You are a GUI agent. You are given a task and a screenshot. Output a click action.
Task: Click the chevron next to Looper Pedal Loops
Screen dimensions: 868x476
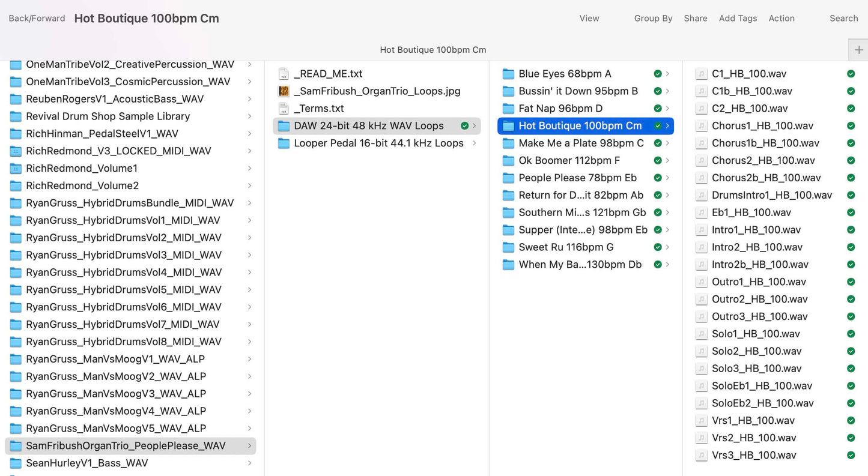click(x=475, y=143)
